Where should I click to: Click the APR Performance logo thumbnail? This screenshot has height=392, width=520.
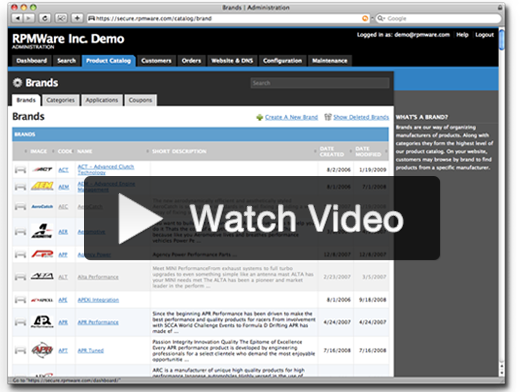(42, 322)
